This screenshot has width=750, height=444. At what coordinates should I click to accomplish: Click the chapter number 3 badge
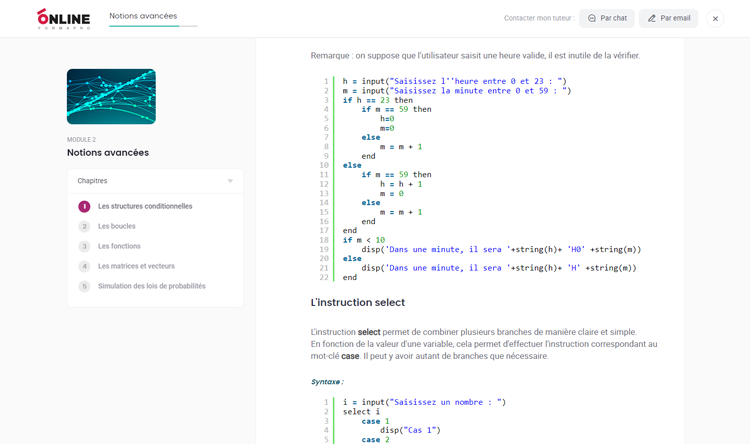coord(84,246)
